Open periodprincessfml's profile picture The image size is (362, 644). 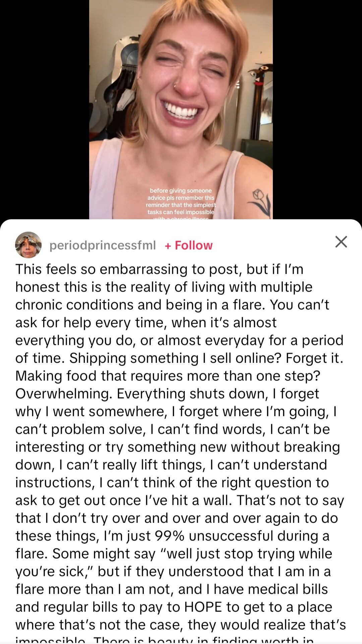[x=28, y=245]
